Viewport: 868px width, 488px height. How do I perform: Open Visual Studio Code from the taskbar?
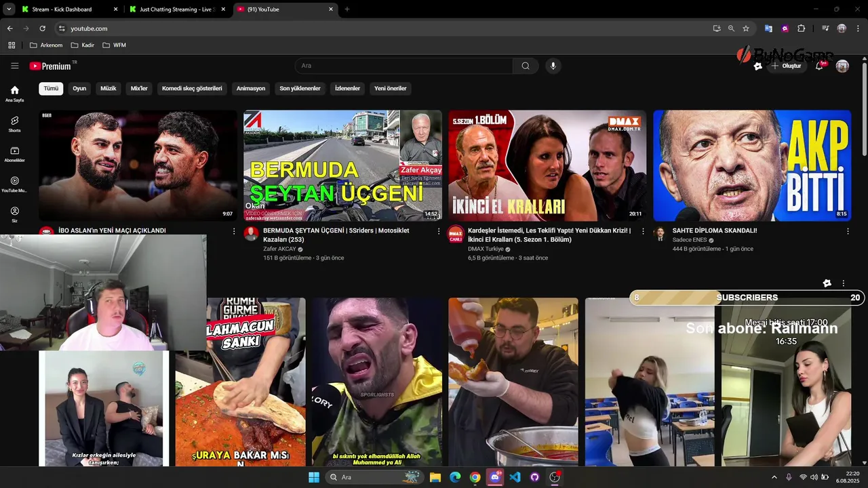coord(515,477)
